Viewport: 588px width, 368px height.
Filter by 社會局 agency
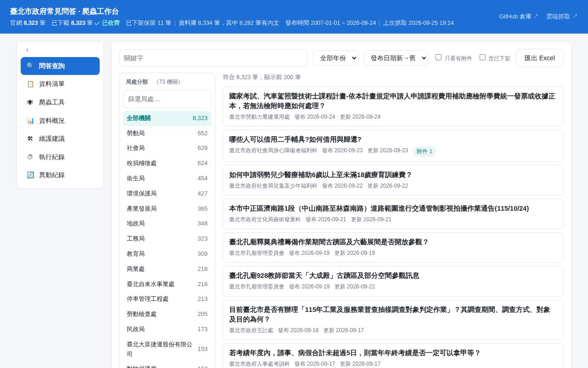click(x=167, y=148)
